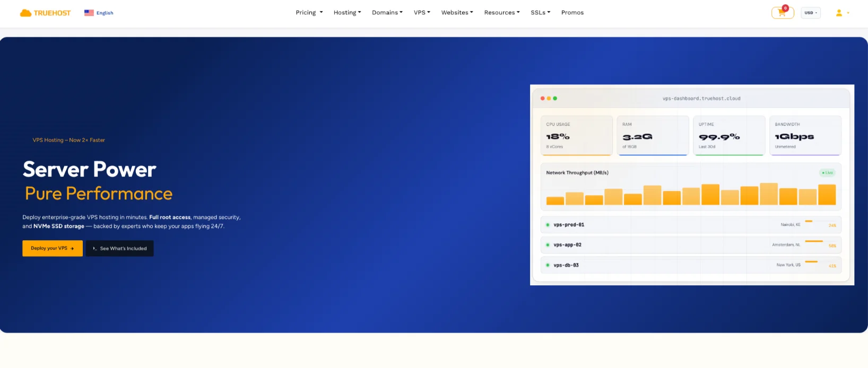Click the Amsterdam, NL location text
This screenshot has height=368, width=868.
pos(786,245)
